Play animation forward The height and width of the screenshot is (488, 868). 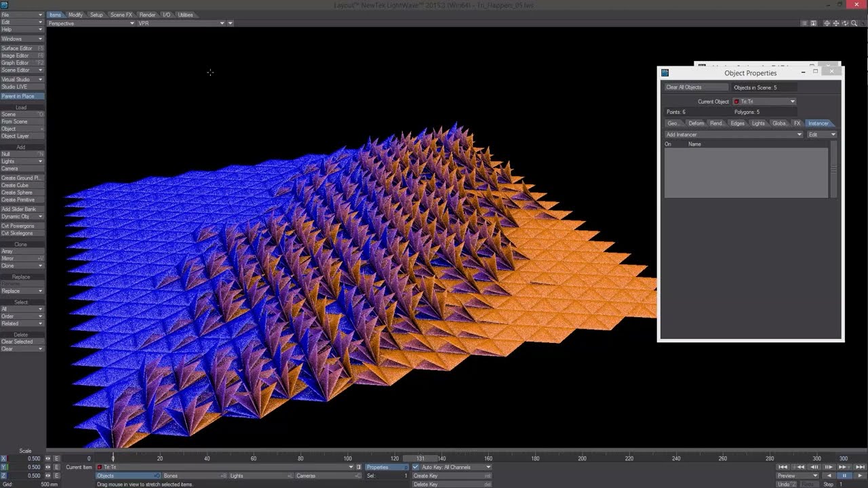coord(860,476)
